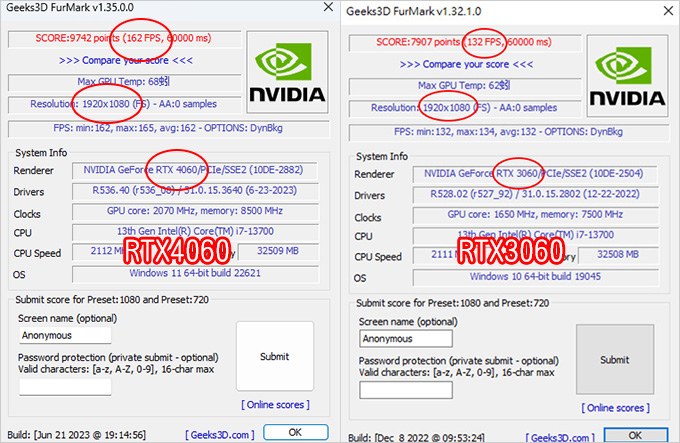Click the Build Dec 8 2022 text
Image resolution: width=680 pixels, height=443 pixels.
(416, 438)
